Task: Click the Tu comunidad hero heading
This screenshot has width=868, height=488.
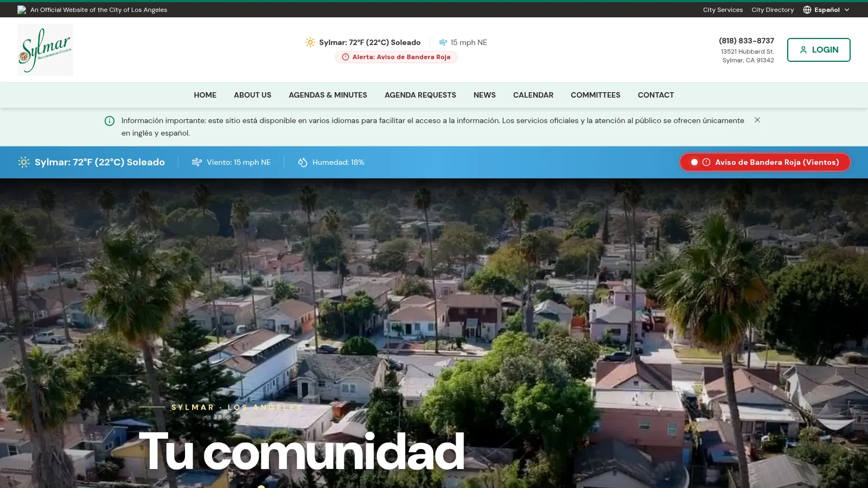Action: tap(302, 451)
